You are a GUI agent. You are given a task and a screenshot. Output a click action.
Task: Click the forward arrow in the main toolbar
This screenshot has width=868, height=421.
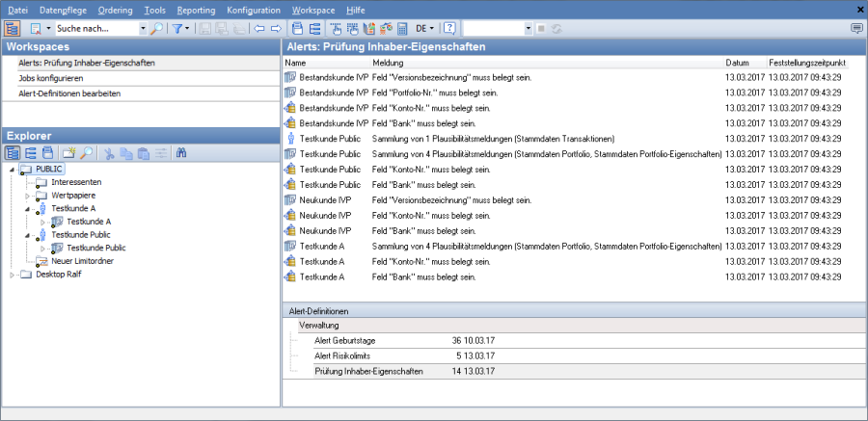click(x=276, y=29)
